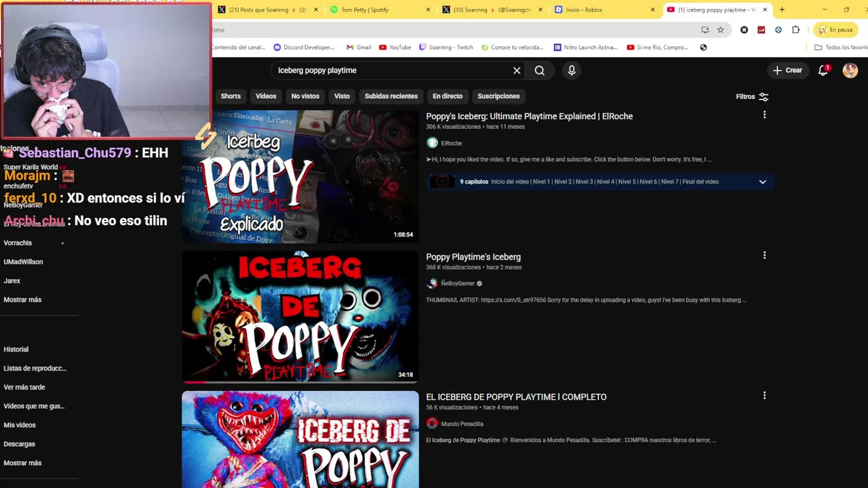Select the En directo filter chip
This screenshot has height=488, width=868.
(x=448, y=96)
